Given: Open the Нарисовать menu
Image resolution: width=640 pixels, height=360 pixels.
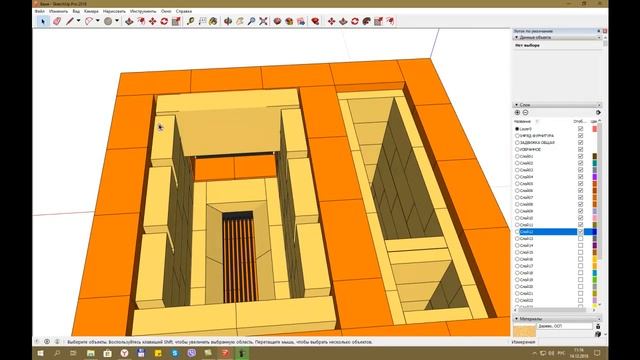Looking at the screenshot, I should [x=114, y=11].
